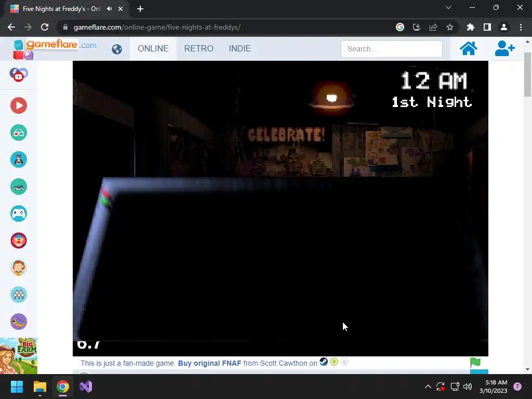The image size is (532, 399).
Task: Open the multiplayer group category icon
Action: (19, 295)
